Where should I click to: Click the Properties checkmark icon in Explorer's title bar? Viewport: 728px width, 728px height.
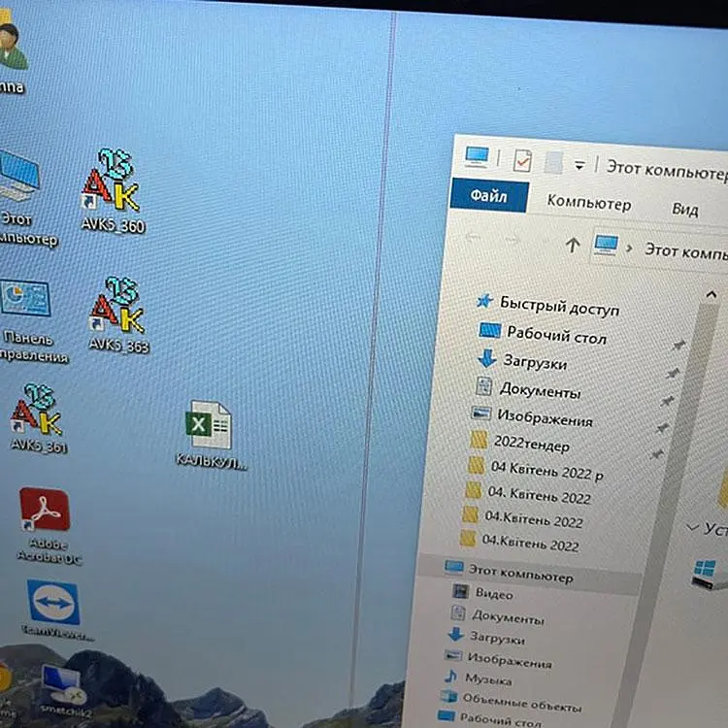(x=522, y=160)
